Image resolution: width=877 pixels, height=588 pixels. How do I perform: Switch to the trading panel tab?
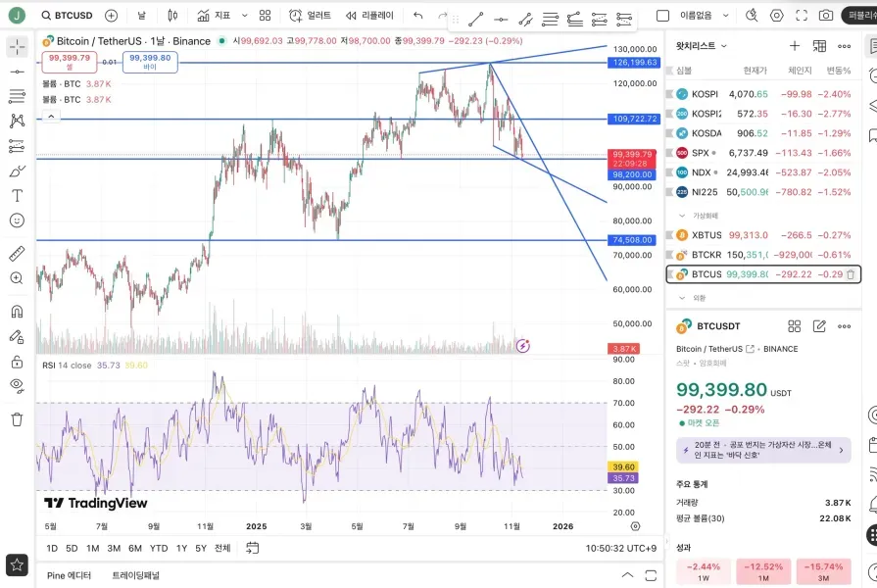(136, 575)
